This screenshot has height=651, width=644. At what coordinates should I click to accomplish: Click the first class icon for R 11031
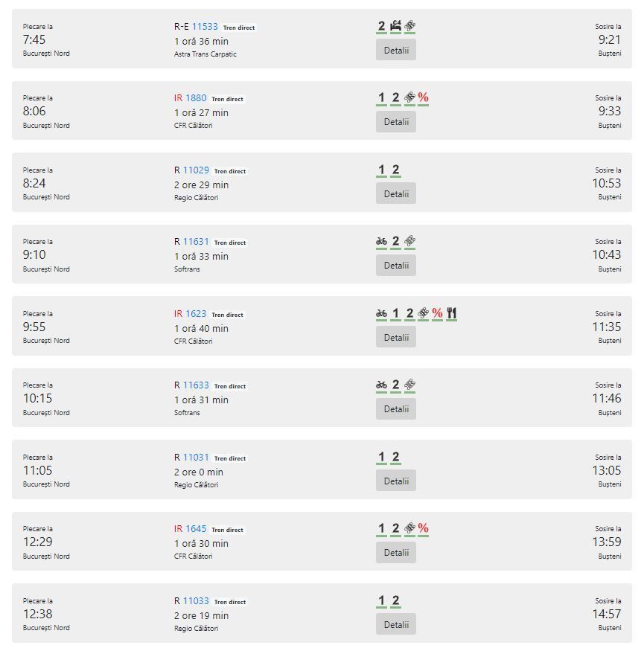pyautogui.click(x=381, y=457)
